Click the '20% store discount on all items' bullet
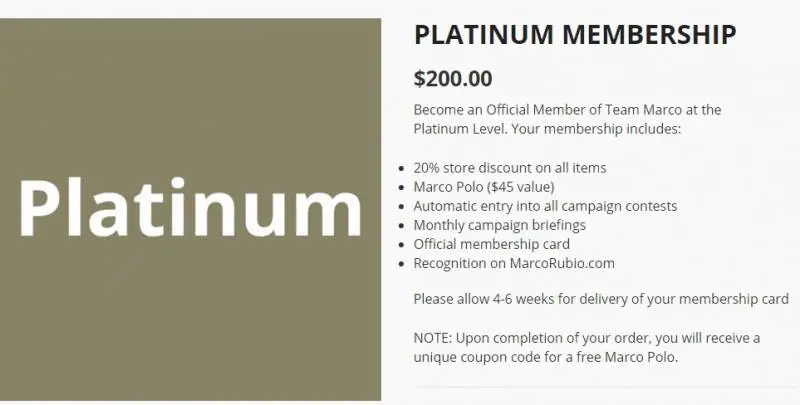Viewport: 800px width, 405px height. [510, 168]
